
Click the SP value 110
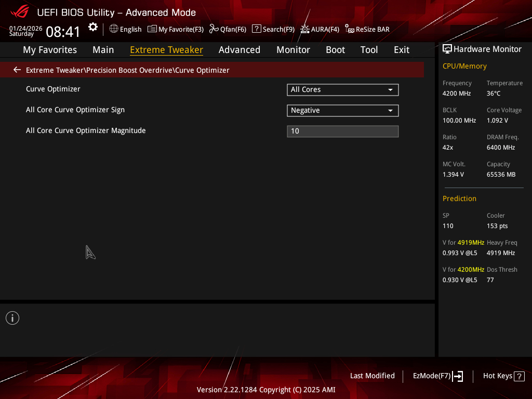pos(448,226)
